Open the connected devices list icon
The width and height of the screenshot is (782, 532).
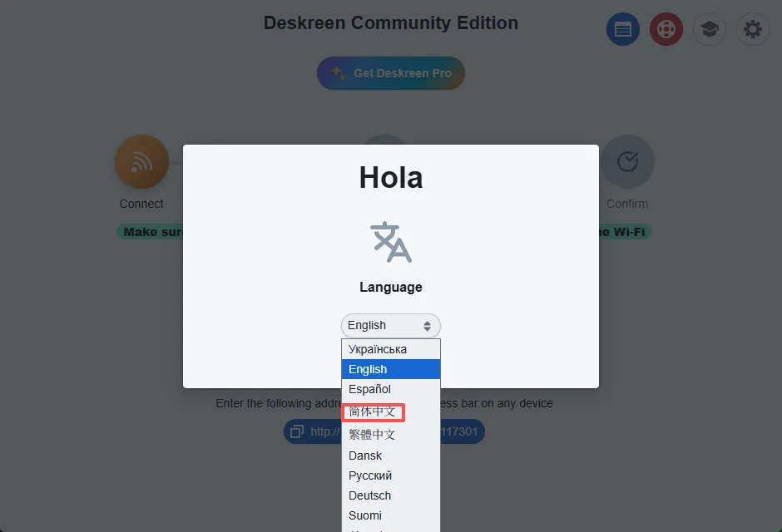pyautogui.click(x=623, y=29)
